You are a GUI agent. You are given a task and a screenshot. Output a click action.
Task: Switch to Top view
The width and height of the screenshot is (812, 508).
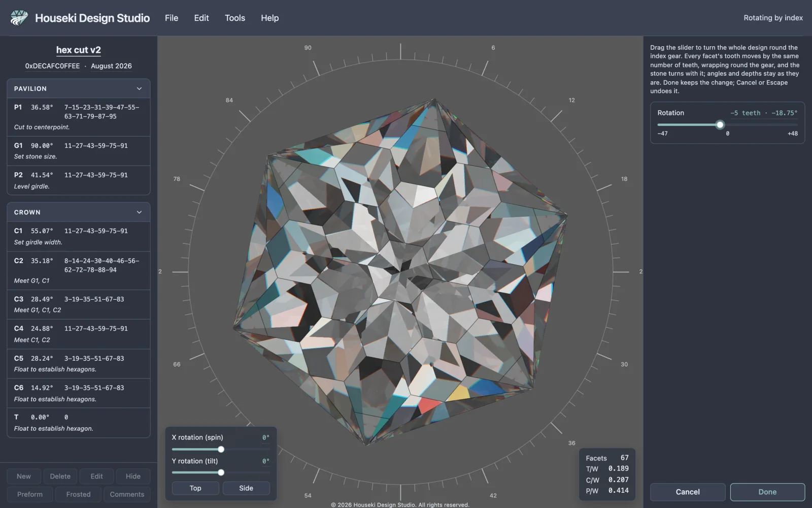pyautogui.click(x=195, y=488)
